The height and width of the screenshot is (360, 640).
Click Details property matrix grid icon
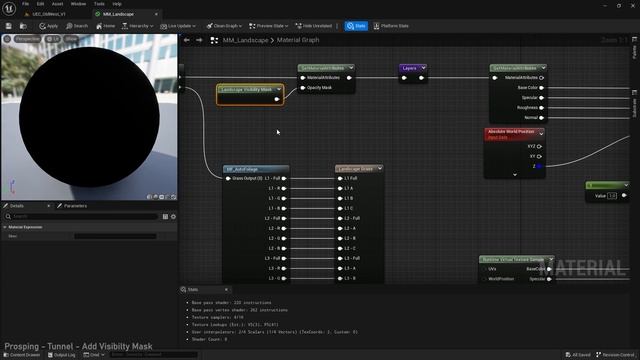tap(165, 217)
